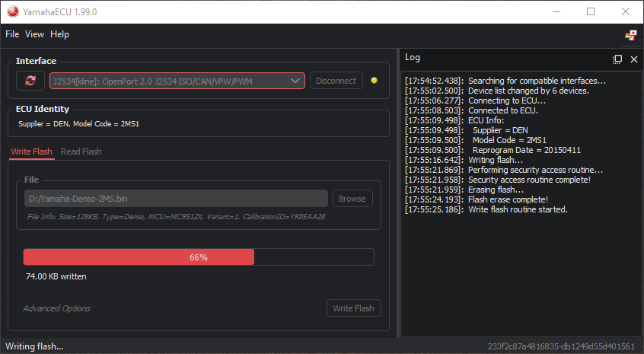Click the Write Flash button
644x354 pixels.
[353, 308]
